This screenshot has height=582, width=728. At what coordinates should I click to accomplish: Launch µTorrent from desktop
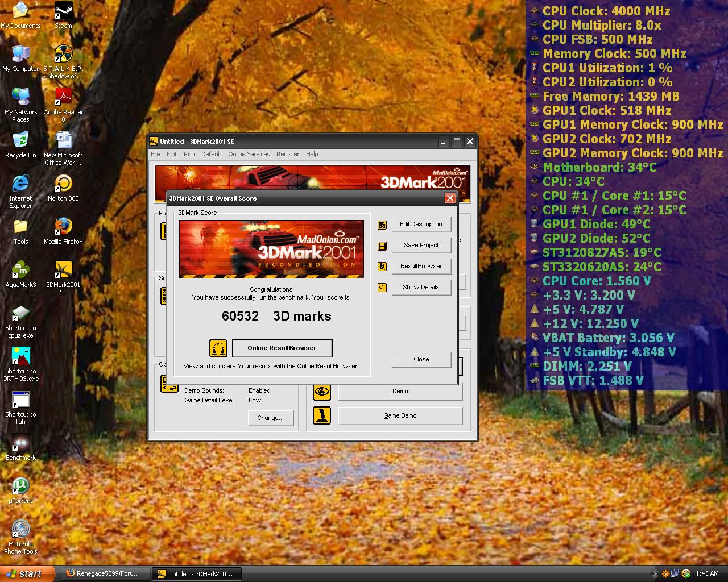pyautogui.click(x=20, y=490)
